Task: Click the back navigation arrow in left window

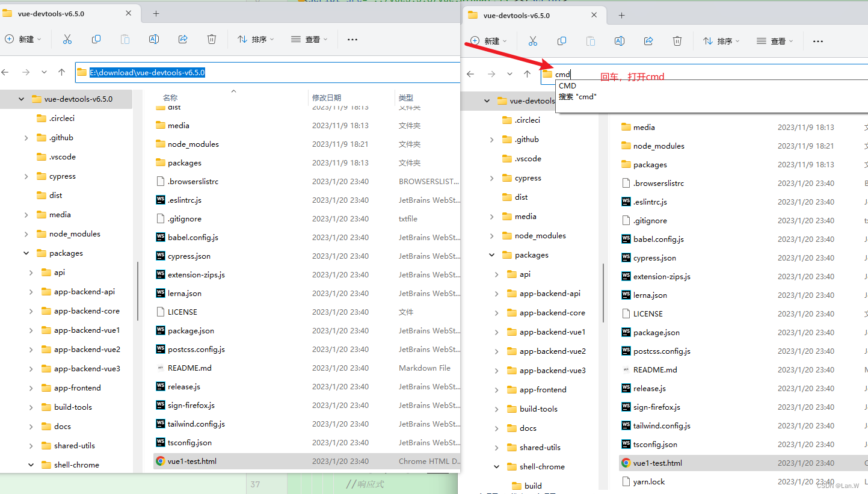Action: [5, 72]
